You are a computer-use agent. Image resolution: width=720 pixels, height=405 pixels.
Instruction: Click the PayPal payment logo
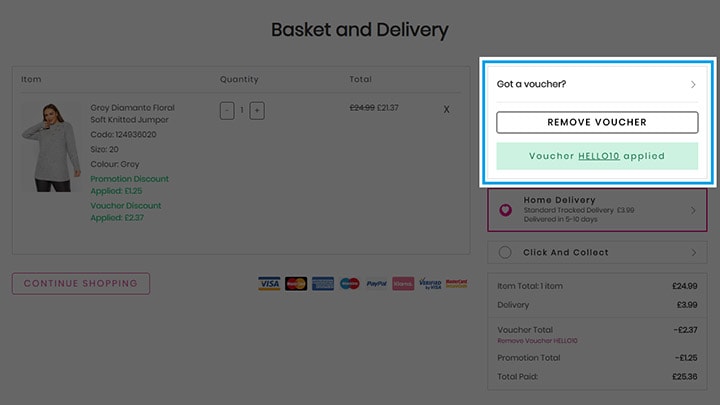(377, 284)
